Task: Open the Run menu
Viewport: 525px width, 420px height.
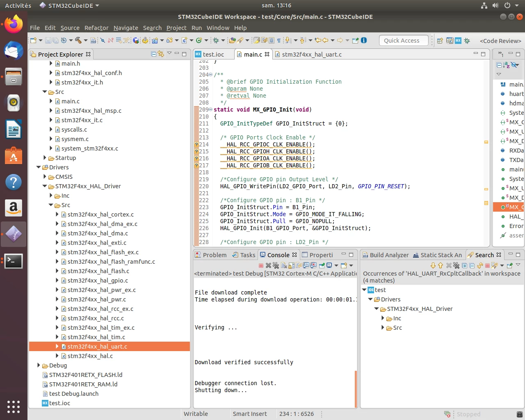Action: 197,27
